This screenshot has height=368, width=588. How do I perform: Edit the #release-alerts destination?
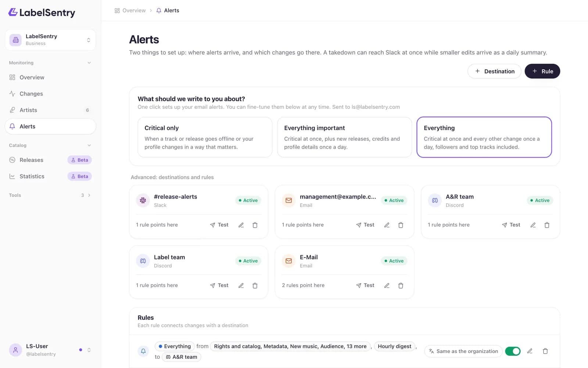tap(241, 225)
